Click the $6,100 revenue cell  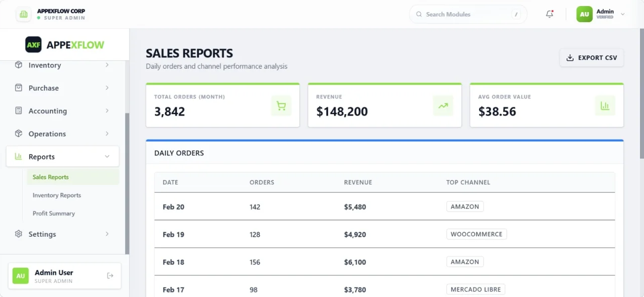pyautogui.click(x=355, y=262)
